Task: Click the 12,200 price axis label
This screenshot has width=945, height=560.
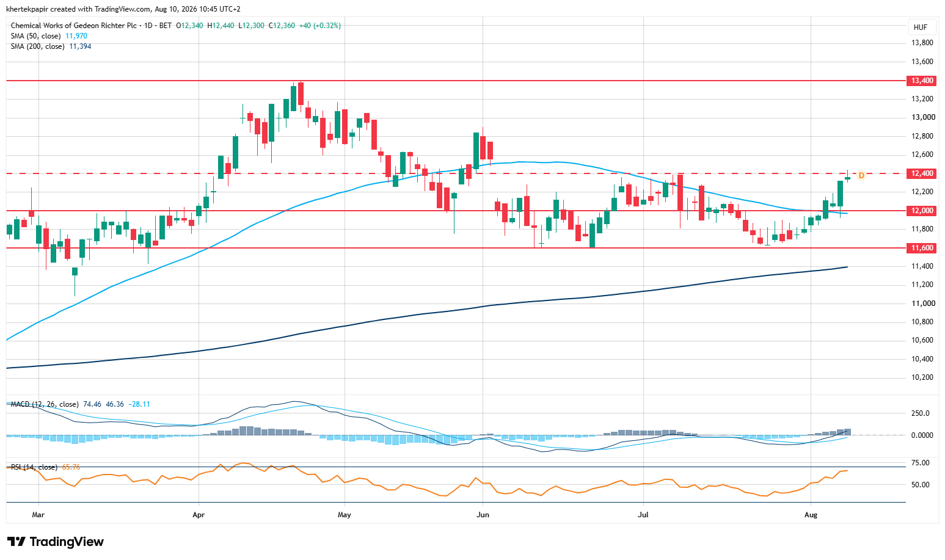Action: [x=922, y=192]
